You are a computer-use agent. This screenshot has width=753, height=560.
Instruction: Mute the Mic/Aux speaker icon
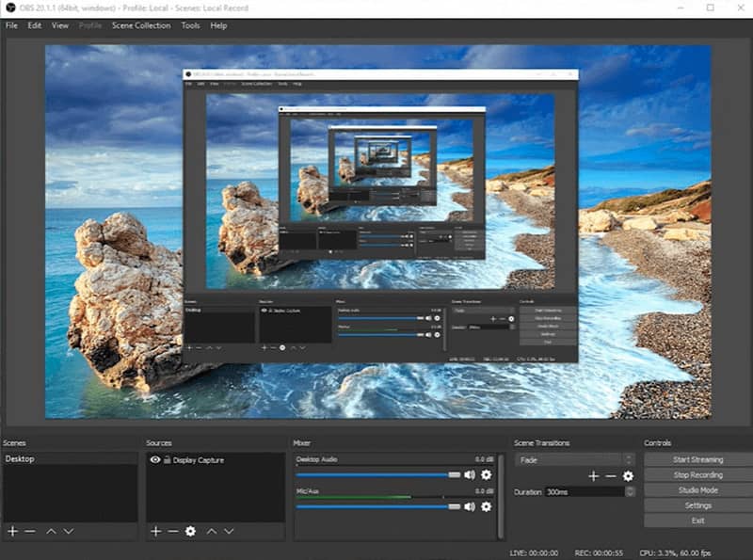pyautogui.click(x=470, y=506)
